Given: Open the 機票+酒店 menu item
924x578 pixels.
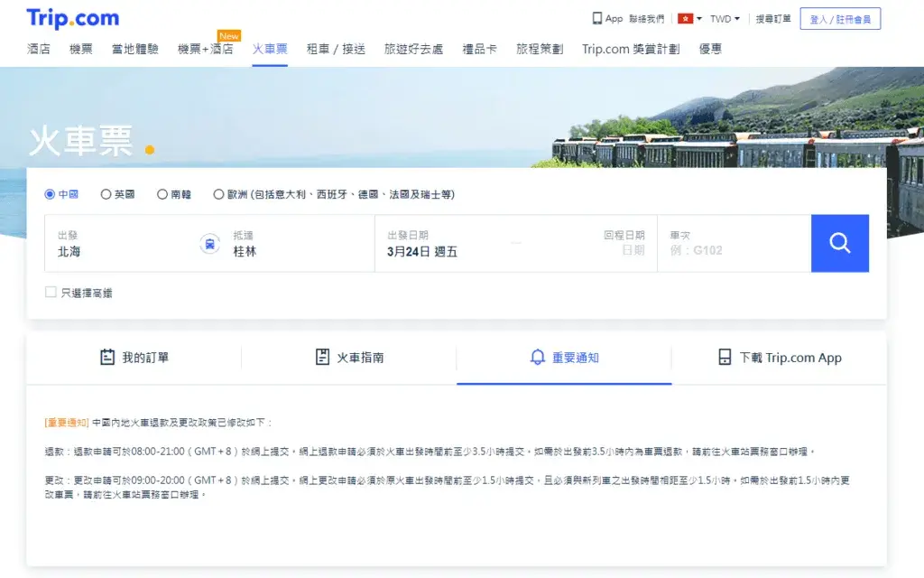Looking at the screenshot, I should click(205, 49).
